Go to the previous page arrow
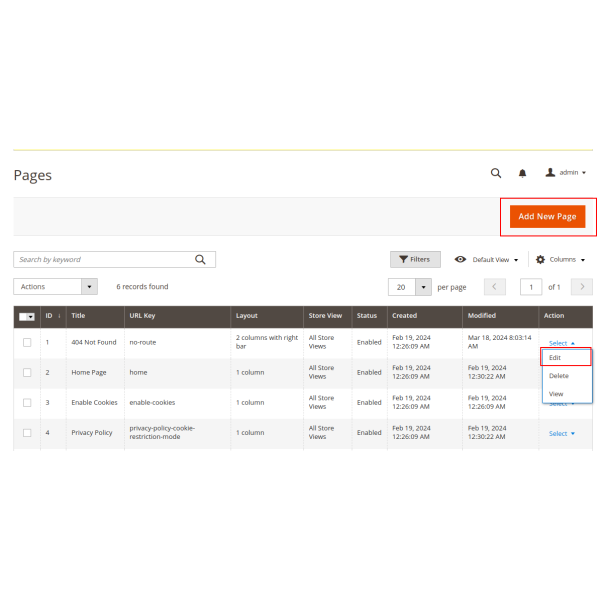Viewport: 600px width, 600px height. point(495,287)
